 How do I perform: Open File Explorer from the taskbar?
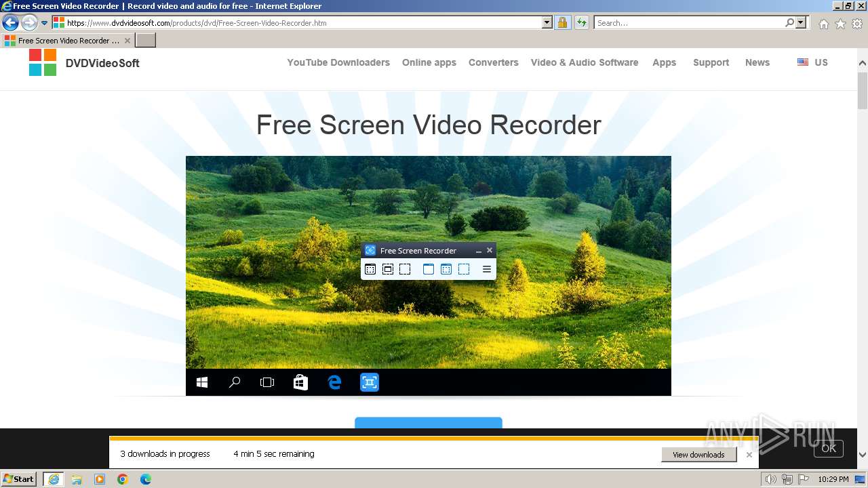(77, 479)
